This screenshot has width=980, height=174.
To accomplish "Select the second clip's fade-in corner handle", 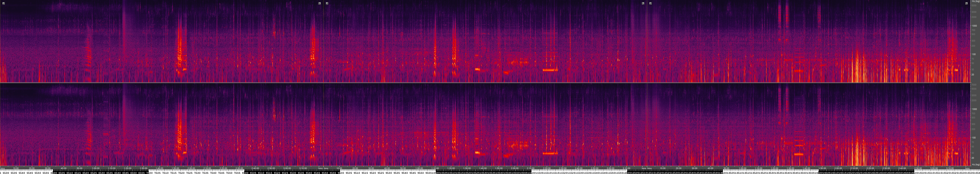I will 327,3.
